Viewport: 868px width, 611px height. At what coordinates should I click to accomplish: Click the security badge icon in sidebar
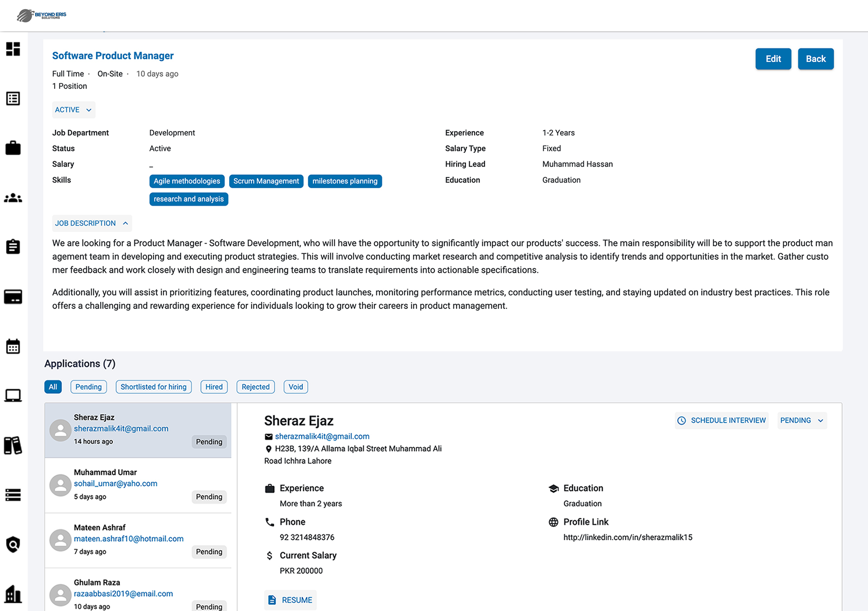coord(13,545)
